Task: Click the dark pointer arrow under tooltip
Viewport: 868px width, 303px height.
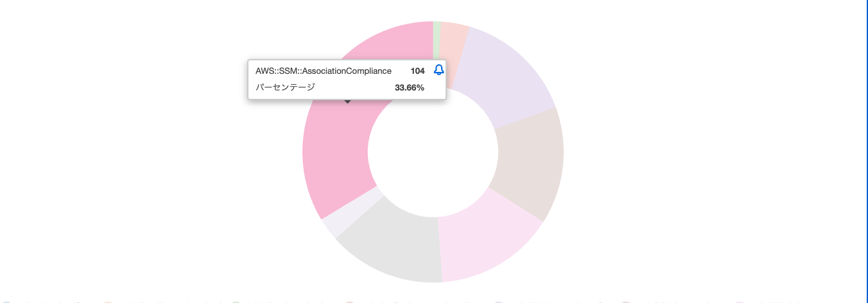Action: 347,101
